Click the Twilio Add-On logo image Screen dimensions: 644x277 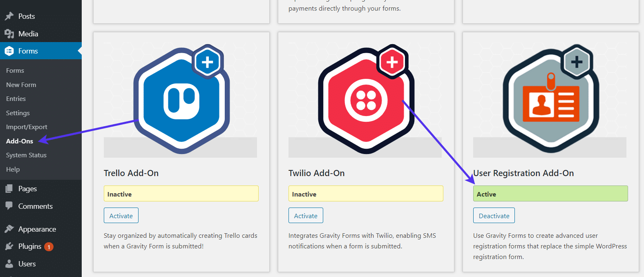pyautogui.click(x=366, y=99)
